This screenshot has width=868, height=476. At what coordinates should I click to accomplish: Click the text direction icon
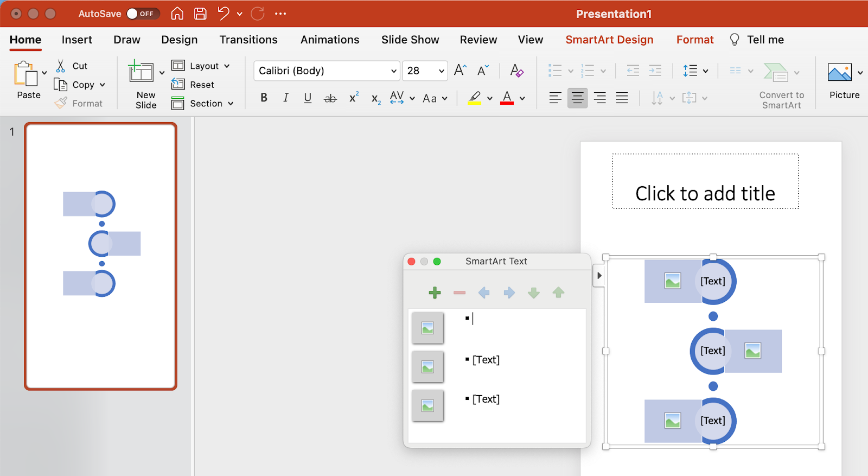point(657,98)
